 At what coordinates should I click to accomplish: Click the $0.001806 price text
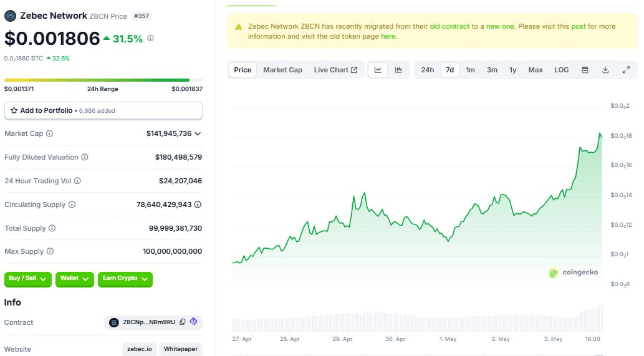pos(52,39)
